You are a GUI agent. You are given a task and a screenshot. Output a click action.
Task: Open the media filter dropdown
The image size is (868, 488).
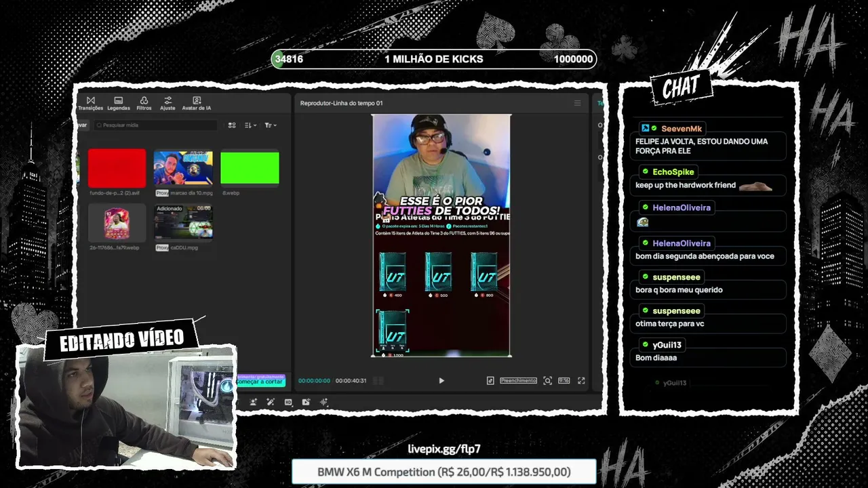[270, 125]
